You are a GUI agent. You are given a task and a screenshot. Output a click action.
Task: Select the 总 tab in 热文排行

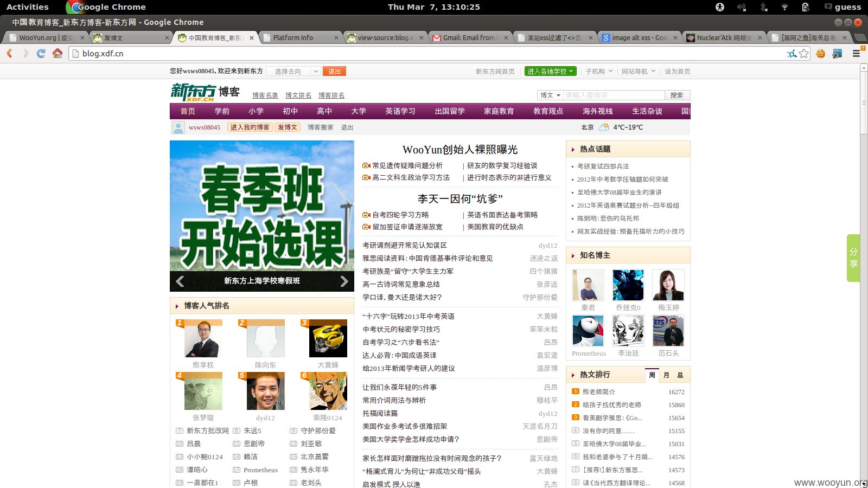[x=680, y=375]
